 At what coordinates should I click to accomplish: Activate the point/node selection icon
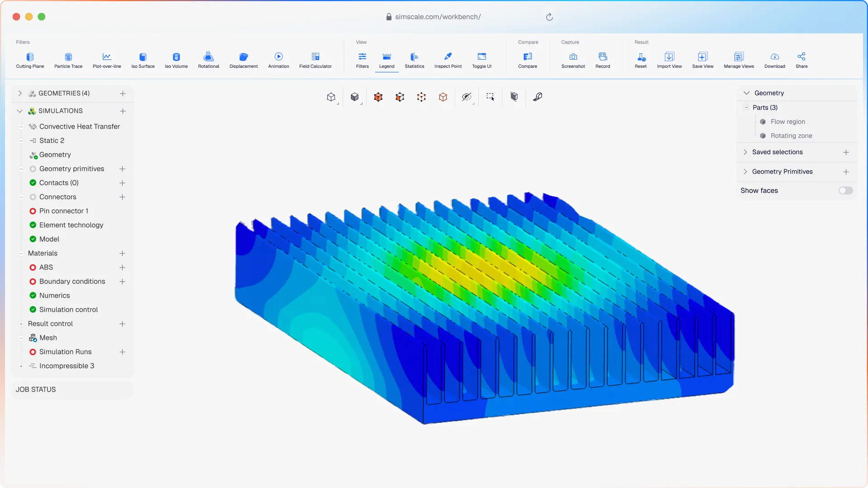tap(421, 97)
